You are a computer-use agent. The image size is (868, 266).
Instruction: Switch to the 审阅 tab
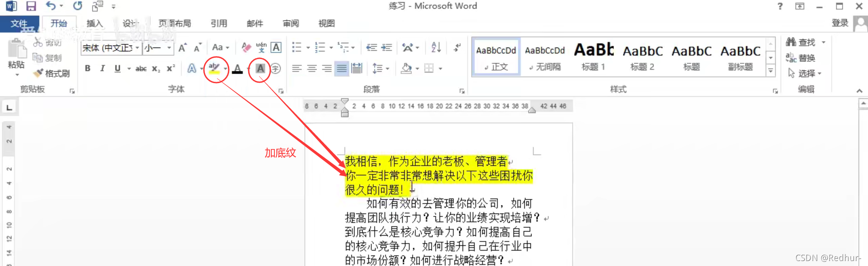[291, 23]
